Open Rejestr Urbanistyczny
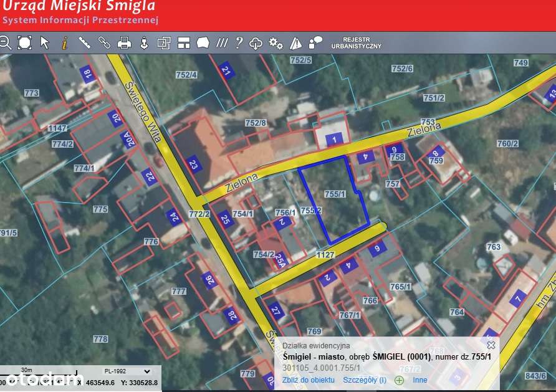This screenshot has height=392, width=556. click(x=357, y=43)
